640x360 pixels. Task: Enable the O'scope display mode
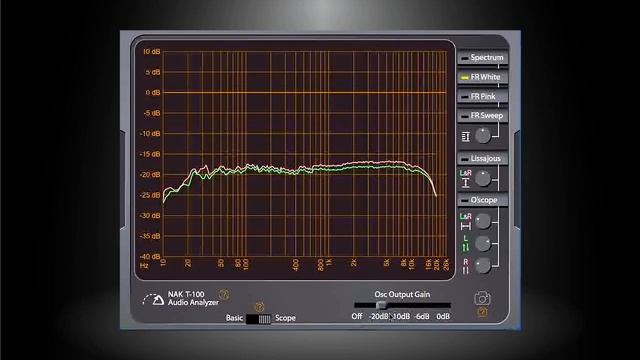pyautogui.click(x=482, y=200)
